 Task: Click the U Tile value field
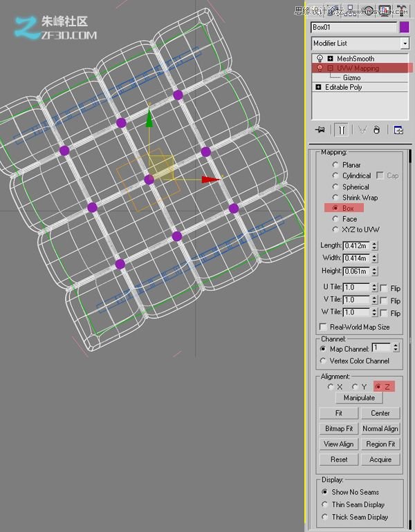pos(357,287)
